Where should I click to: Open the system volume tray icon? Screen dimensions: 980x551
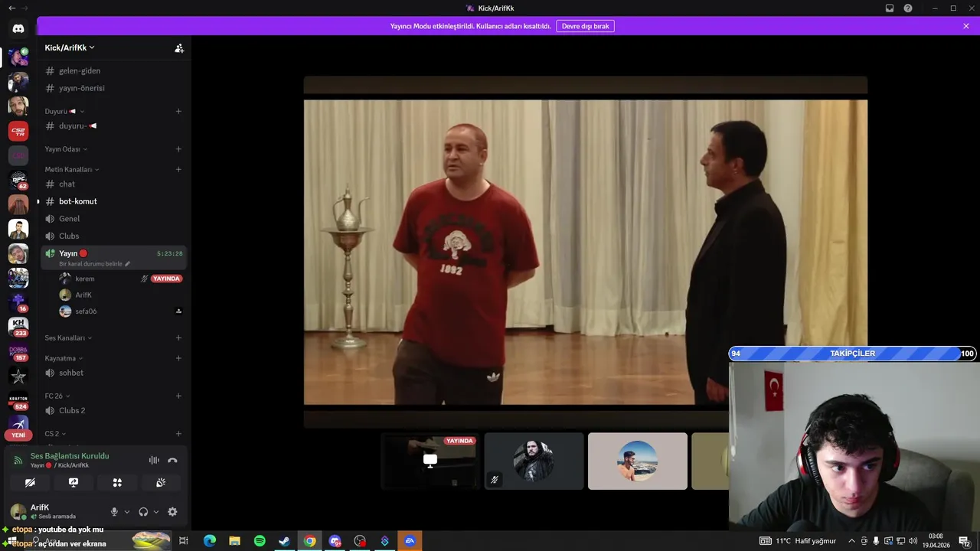pos(913,541)
